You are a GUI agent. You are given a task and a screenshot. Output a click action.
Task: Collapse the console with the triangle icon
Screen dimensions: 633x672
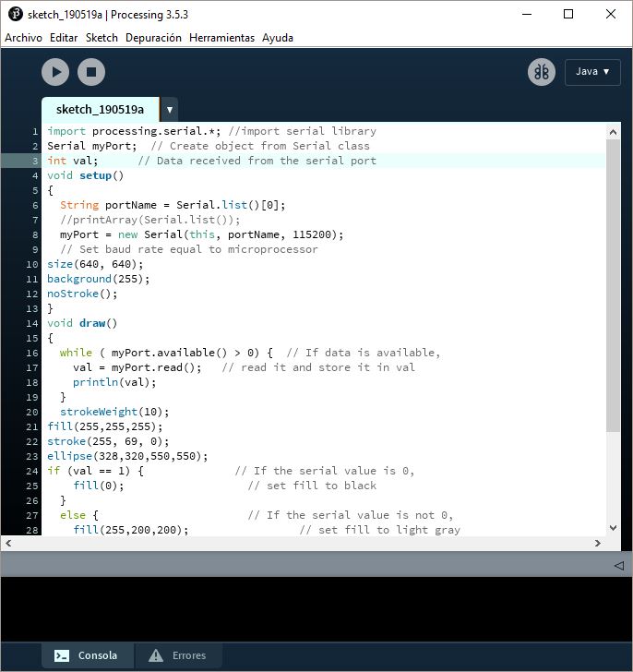(x=619, y=565)
